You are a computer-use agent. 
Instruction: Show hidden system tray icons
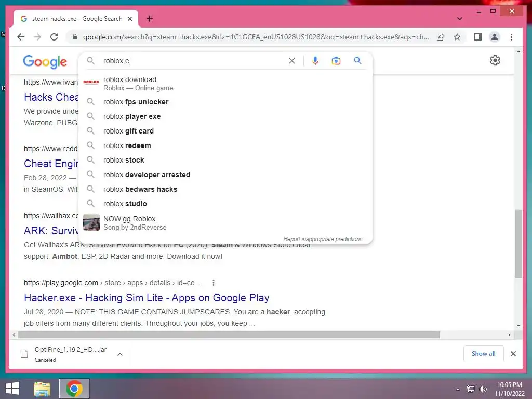pos(458,389)
